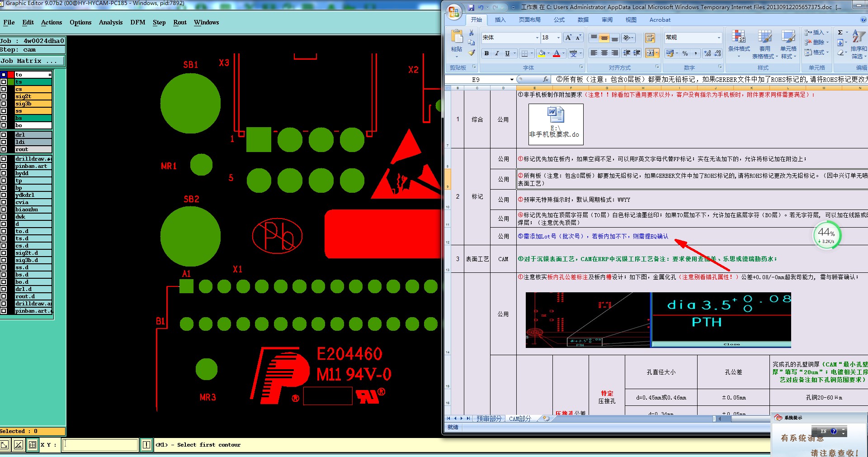Expand the 删除 cells dropdown
Image resolution: width=868 pixels, height=457 pixels.
828,43
